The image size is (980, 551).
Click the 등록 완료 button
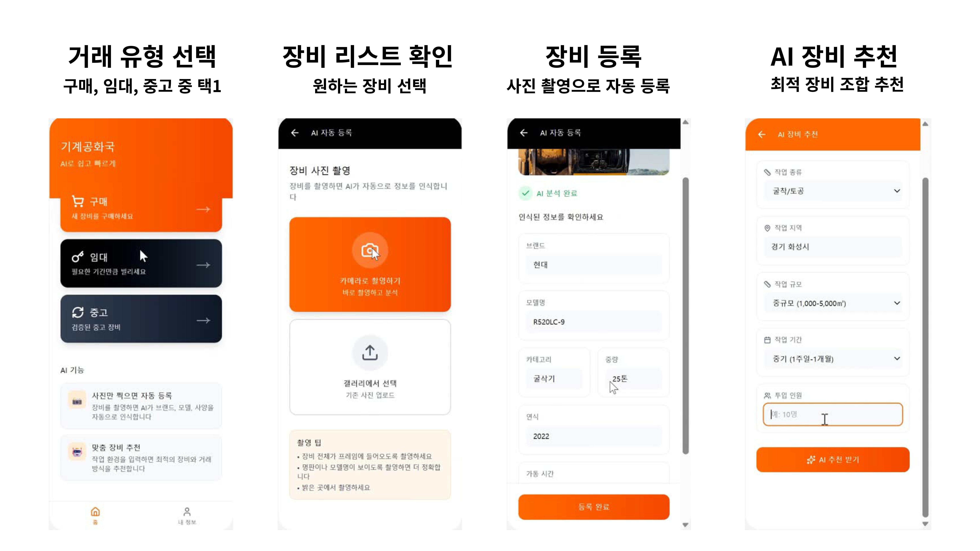pyautogui.click(x=594, y=506)
